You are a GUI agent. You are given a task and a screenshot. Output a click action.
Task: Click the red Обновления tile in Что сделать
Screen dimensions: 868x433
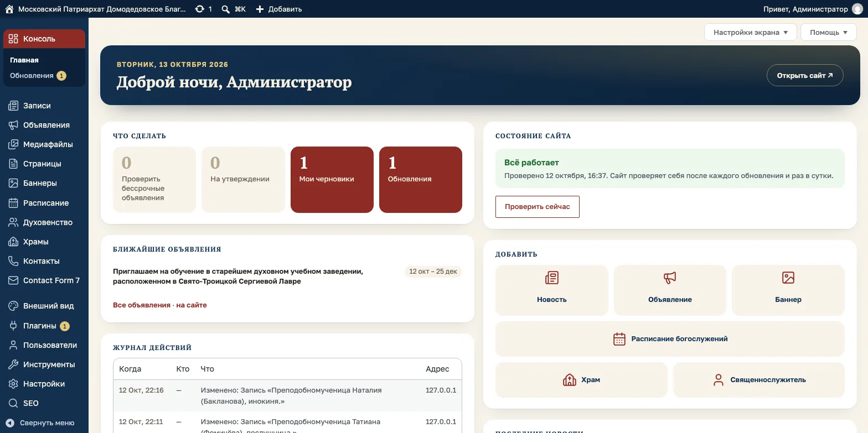click(421, 180)
